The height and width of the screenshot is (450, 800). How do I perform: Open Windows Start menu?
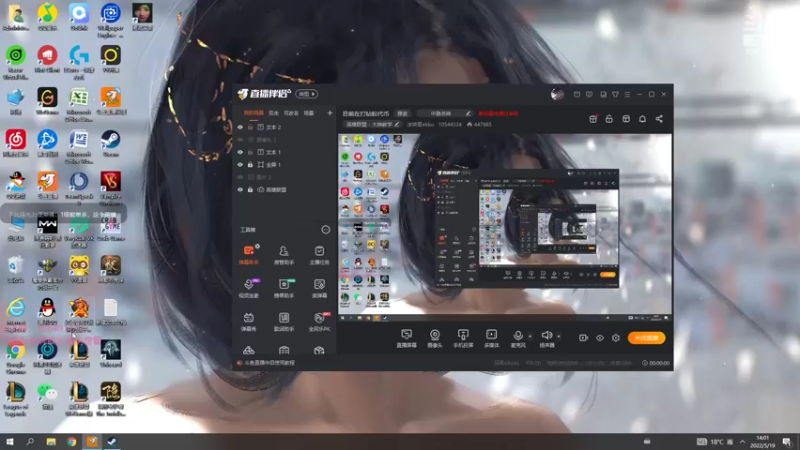click(x=10, y=442)
